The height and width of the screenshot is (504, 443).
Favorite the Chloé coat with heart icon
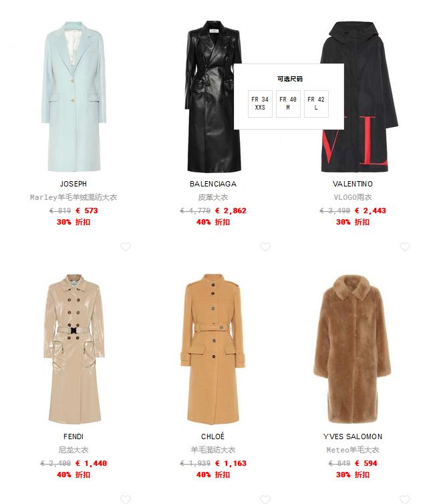pyautogui.click(x=265, y=247)
